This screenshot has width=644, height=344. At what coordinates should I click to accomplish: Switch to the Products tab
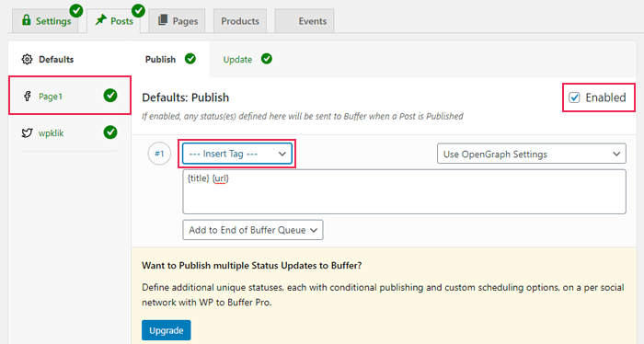[x=240, y=21]
